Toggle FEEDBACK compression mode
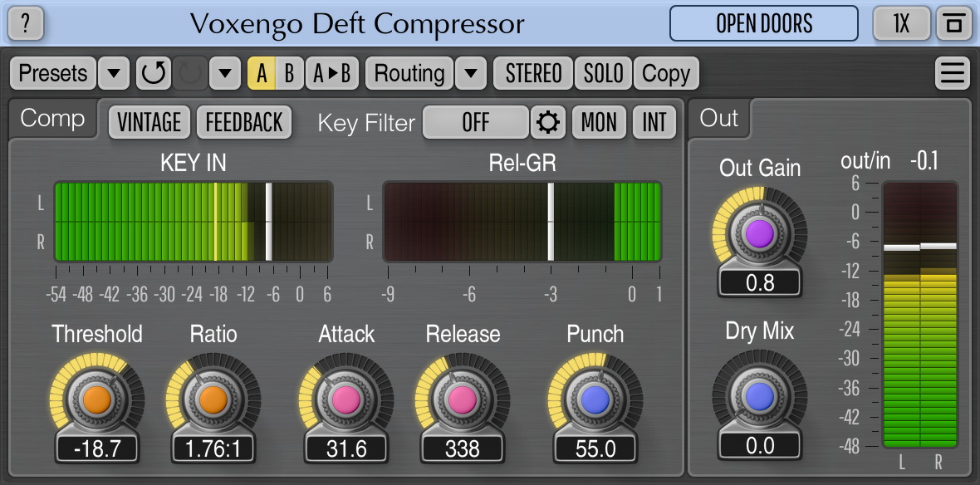This screenshot has height=485, width=980. point(244,122)
